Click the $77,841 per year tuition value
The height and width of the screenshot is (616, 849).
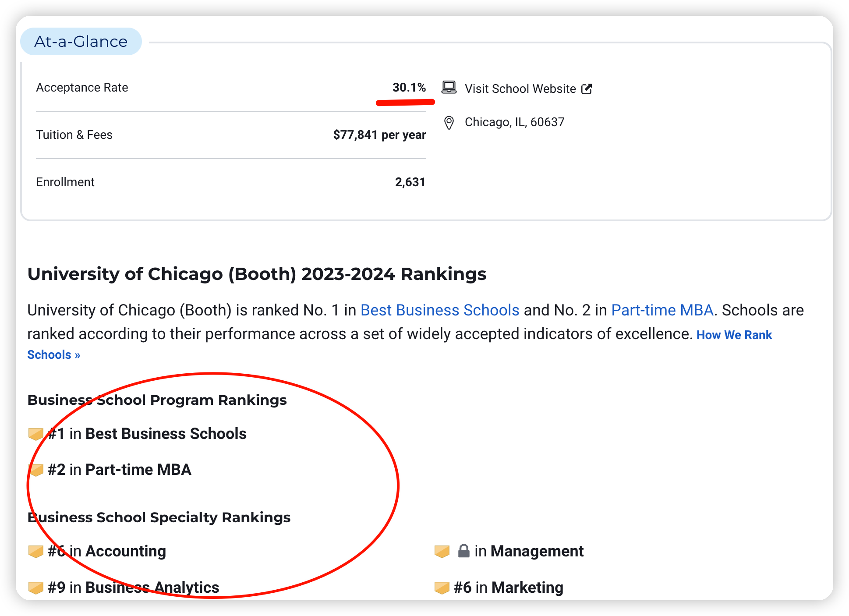pyautogui.click(x=379, y=135)
